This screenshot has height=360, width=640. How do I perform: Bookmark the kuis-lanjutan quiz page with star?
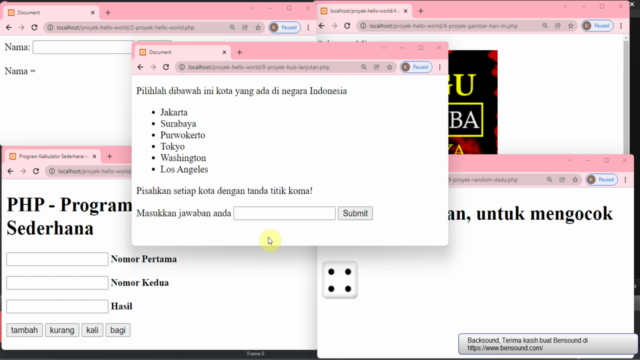(389, 67)
